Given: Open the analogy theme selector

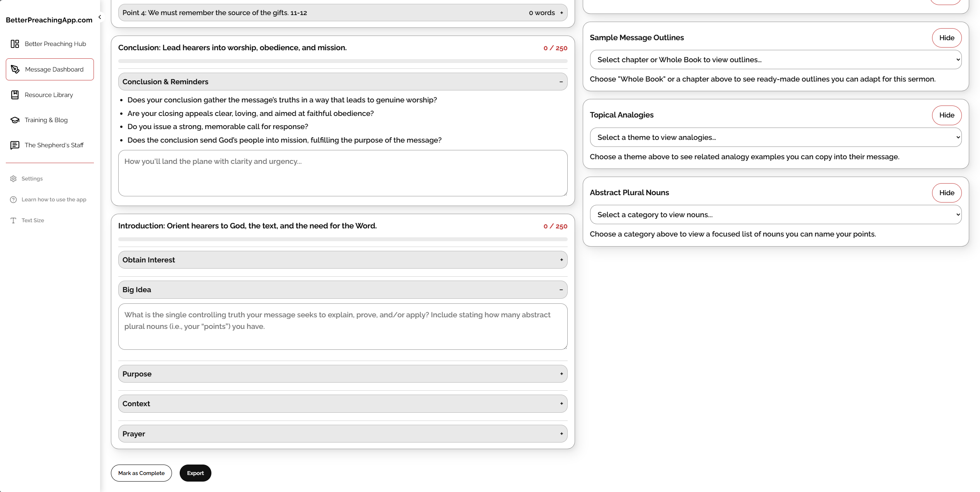Looking at the screenshot, I should [x=775, y=137].
